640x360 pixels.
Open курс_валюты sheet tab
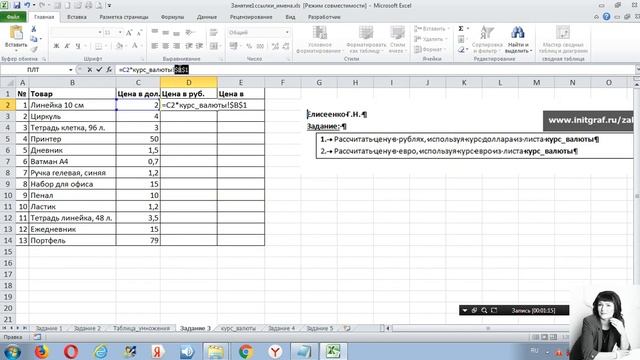(x=238, y=328)
